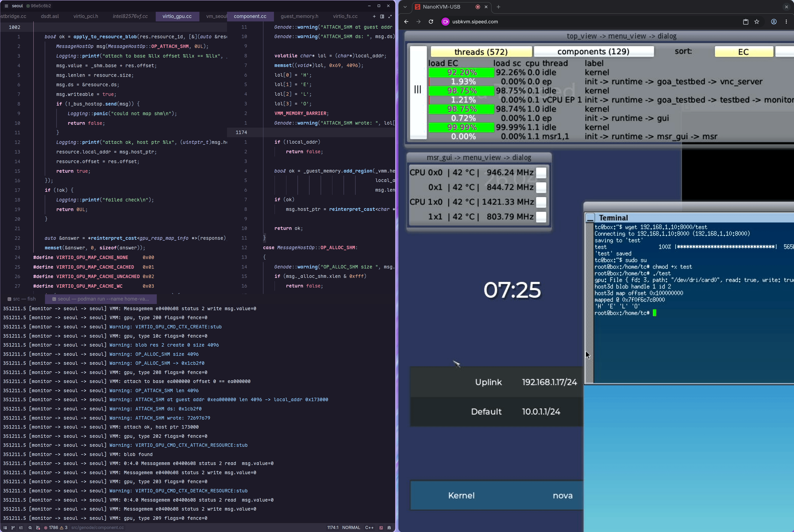Click the recording indicator on NanoKVM-USB tab
794x532 pixels.
tap(478, 7)
